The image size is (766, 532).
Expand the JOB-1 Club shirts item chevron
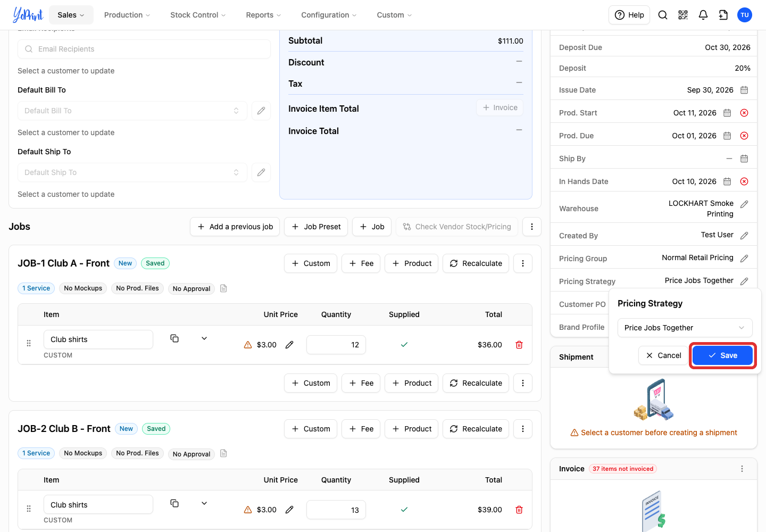204,338
